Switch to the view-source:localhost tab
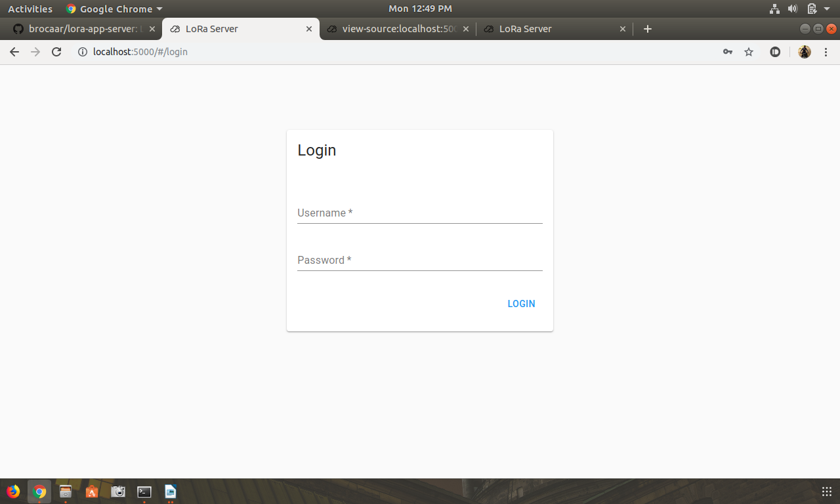 pyautogui.click(x=398, y=29)
